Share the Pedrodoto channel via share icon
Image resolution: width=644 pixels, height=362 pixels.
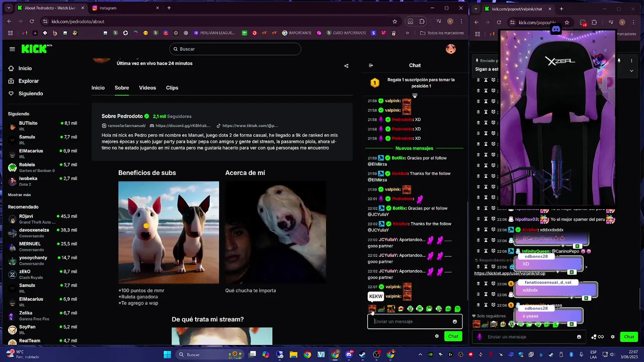coord(346,66)
